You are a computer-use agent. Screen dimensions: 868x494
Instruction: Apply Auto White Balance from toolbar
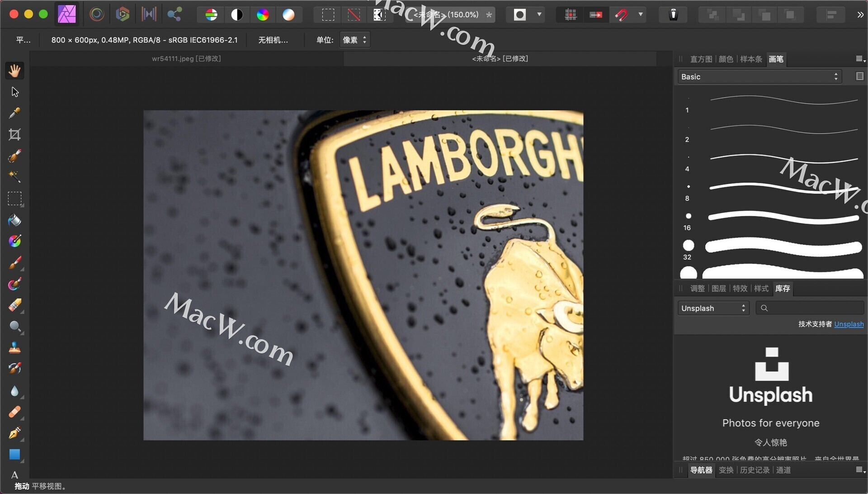tap(288, 15)
